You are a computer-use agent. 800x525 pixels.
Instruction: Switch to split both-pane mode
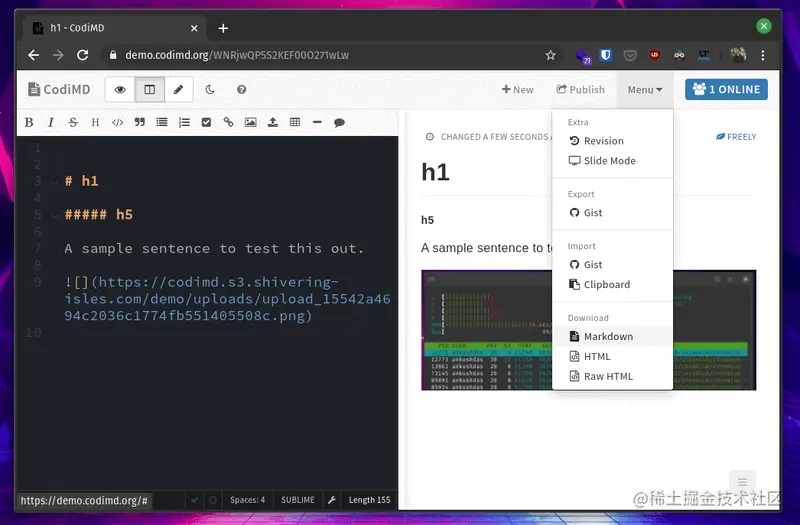[x=149, y=90]
